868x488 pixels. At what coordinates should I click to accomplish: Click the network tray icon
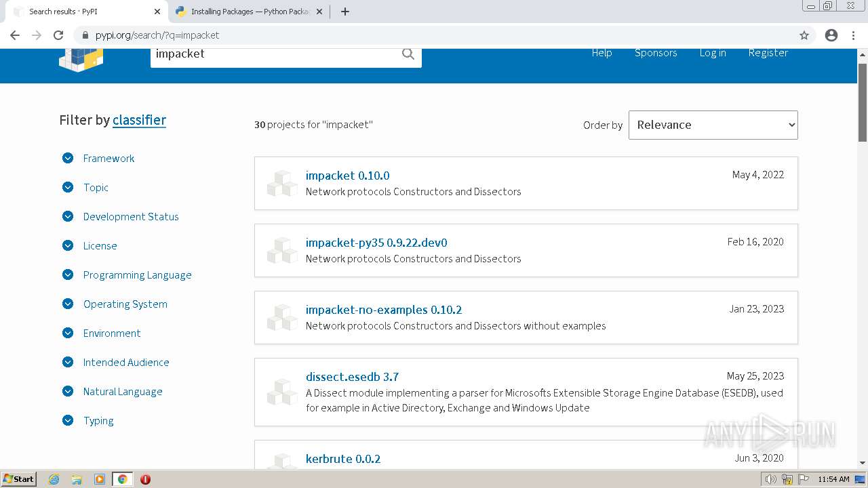787,479
